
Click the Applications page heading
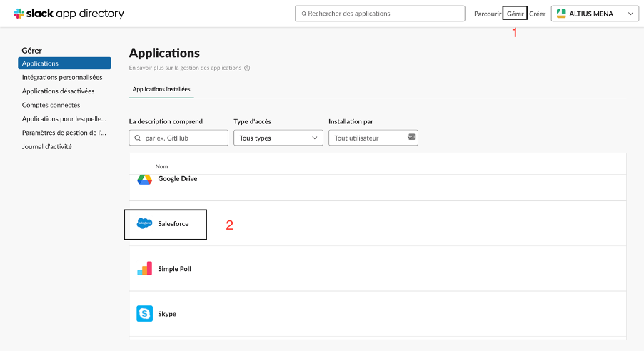coord(164,53)
